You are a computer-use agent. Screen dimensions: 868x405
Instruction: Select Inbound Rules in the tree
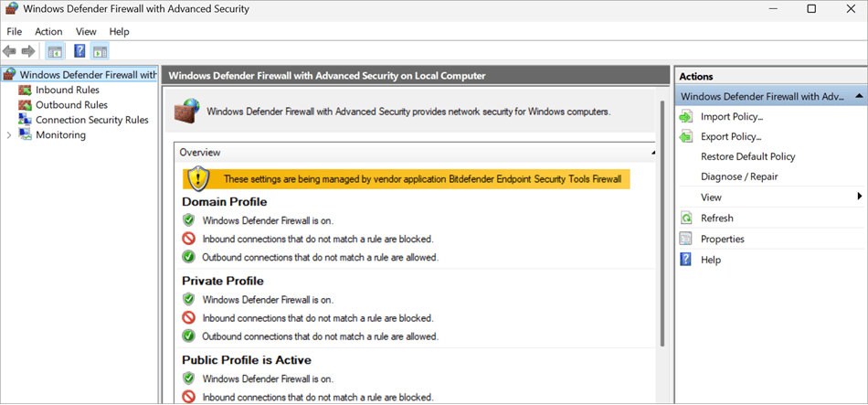67,91
